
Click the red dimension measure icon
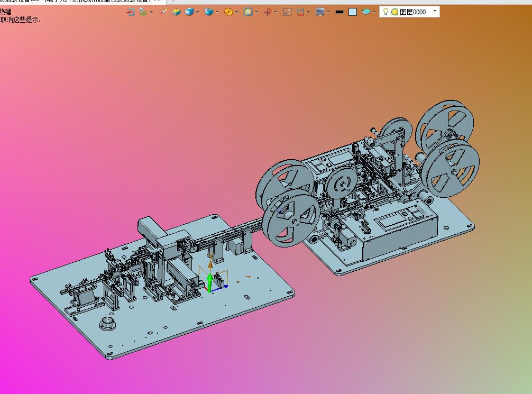300,12
